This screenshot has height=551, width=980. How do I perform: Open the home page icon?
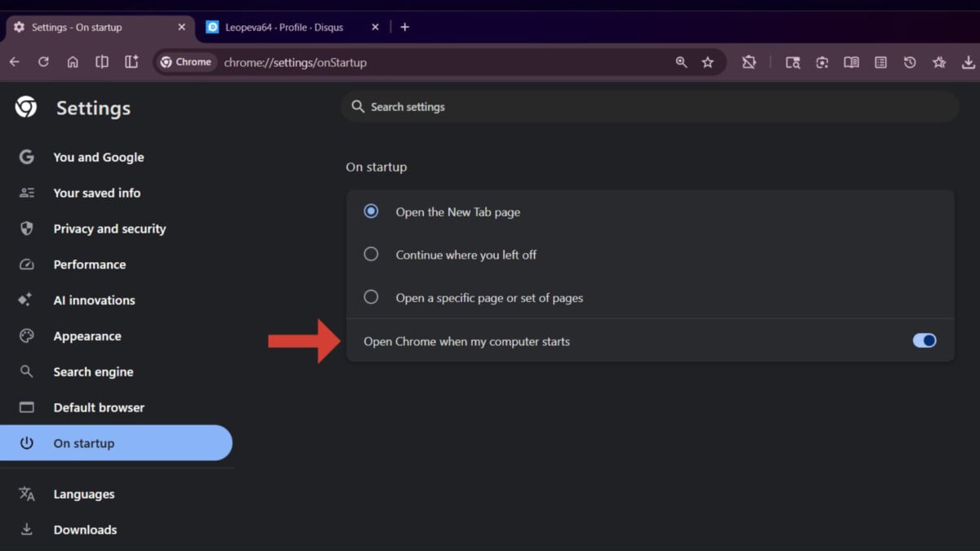73,62
